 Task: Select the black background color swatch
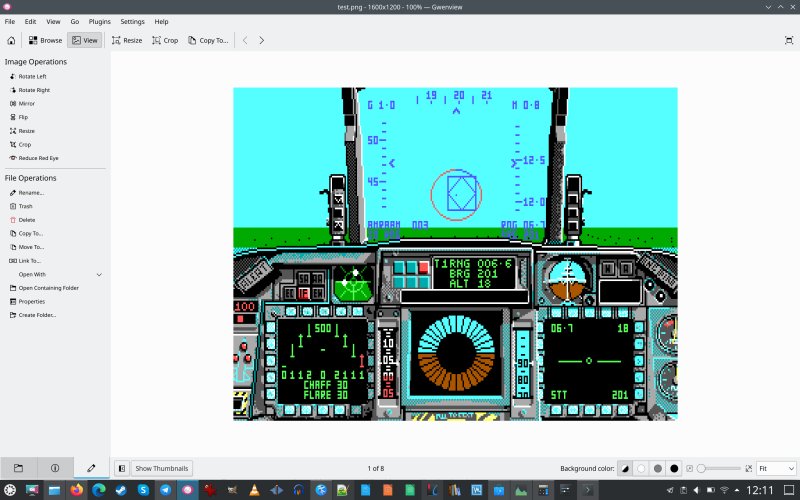pos(674,468)
